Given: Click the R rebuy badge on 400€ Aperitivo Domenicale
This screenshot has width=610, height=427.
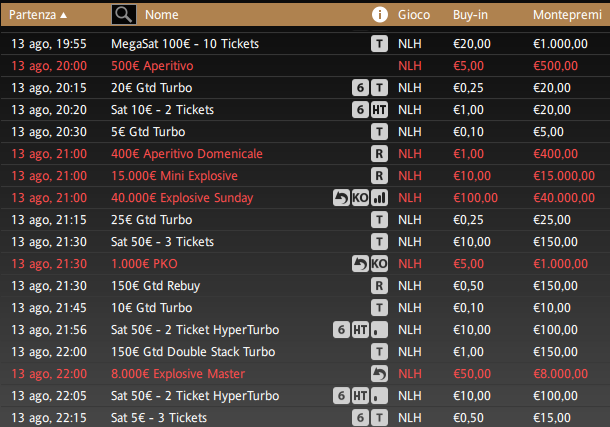Looking at the screenshot, I should click(379, 154).
